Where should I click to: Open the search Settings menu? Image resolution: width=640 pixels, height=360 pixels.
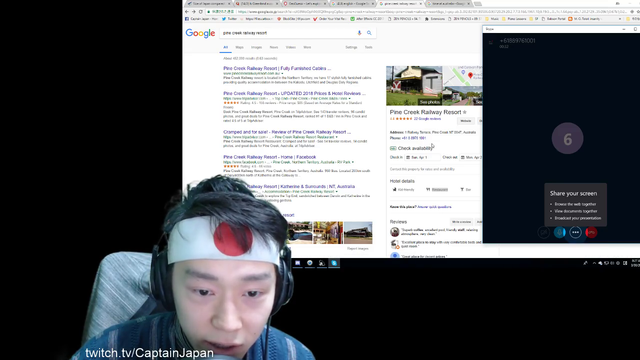coord(351,47)
